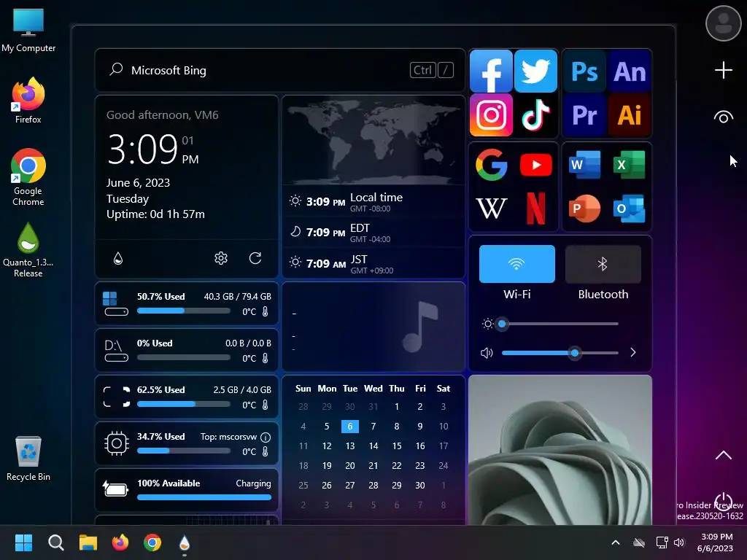Click the JST time zone row
The height and width of the screenshot is (560, 747).
(373, 263)
